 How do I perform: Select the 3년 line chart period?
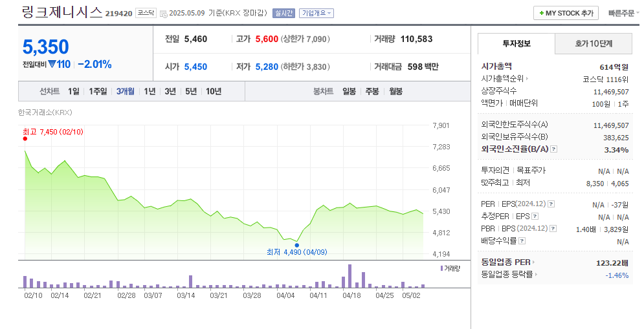(x=170, y=91)
